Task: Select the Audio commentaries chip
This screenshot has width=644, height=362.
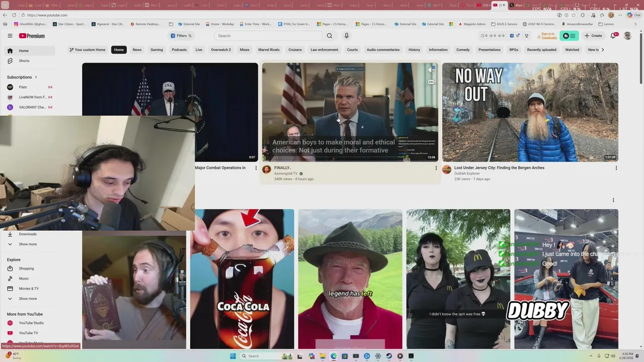Action: pos(383,50)
